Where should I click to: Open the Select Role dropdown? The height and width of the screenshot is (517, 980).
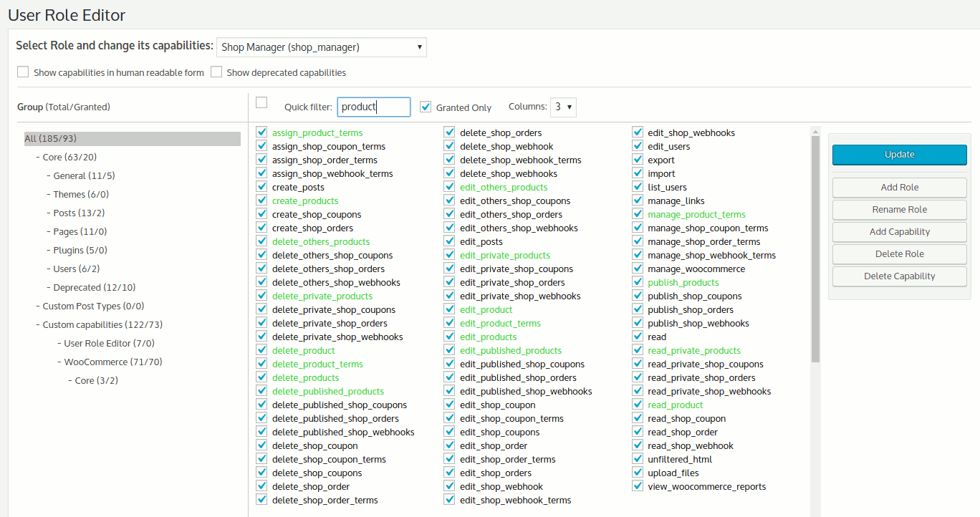coord(321,47)
